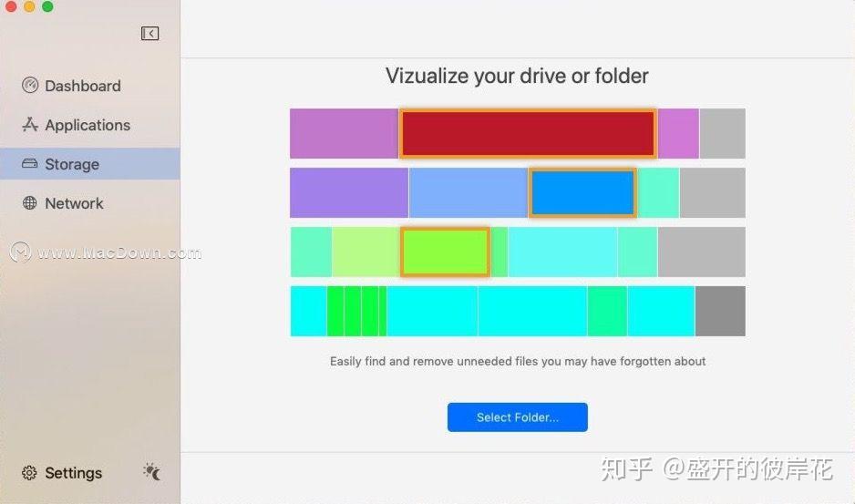Select the highlighted red block
Viewport: 855px width, 504px height.
tap(528, 134)
